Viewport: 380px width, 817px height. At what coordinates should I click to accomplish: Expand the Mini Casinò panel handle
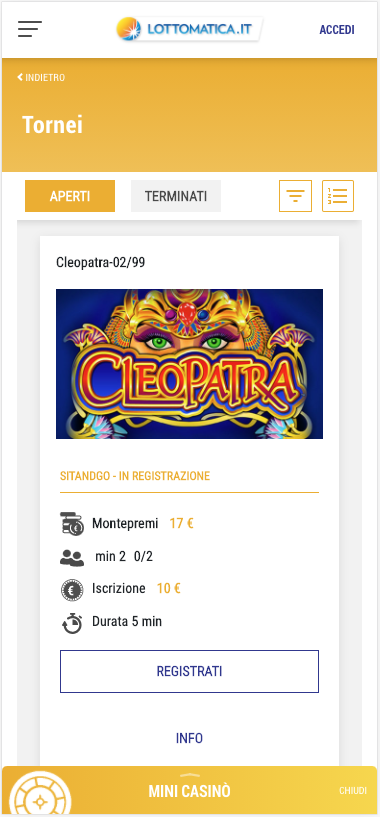(x=190, y=775)
